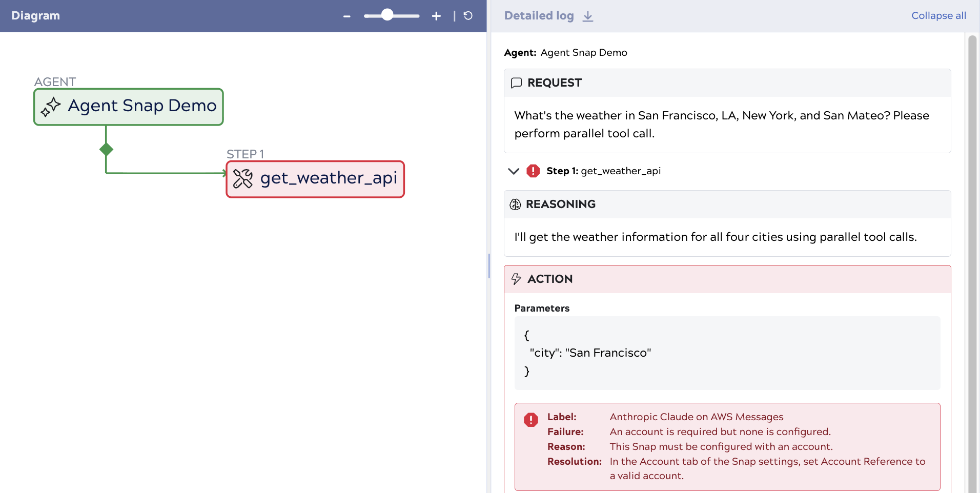Viewport: 980px width, 493px height.
Task: Click the error icon in failure message box
Action: pyautogui.click(x=531, y=420)
